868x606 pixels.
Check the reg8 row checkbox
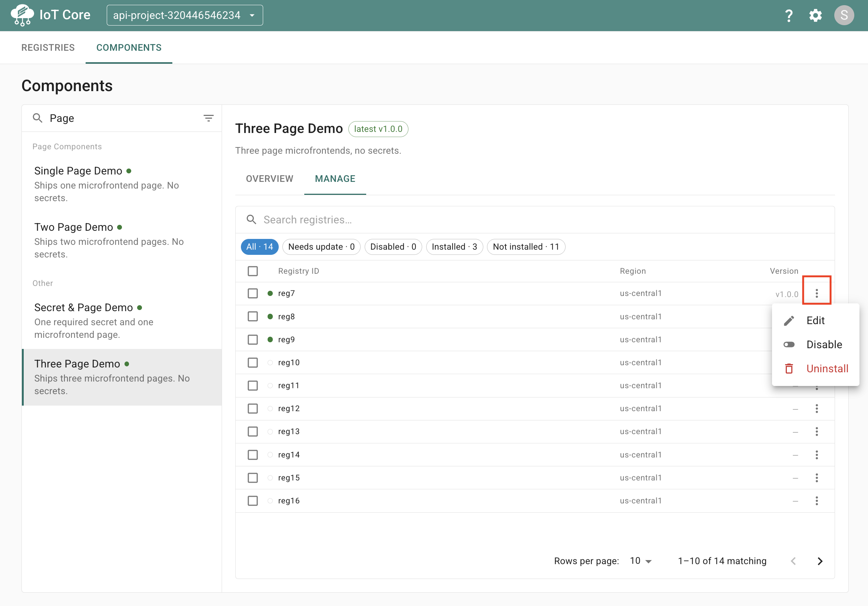(252, 316)
